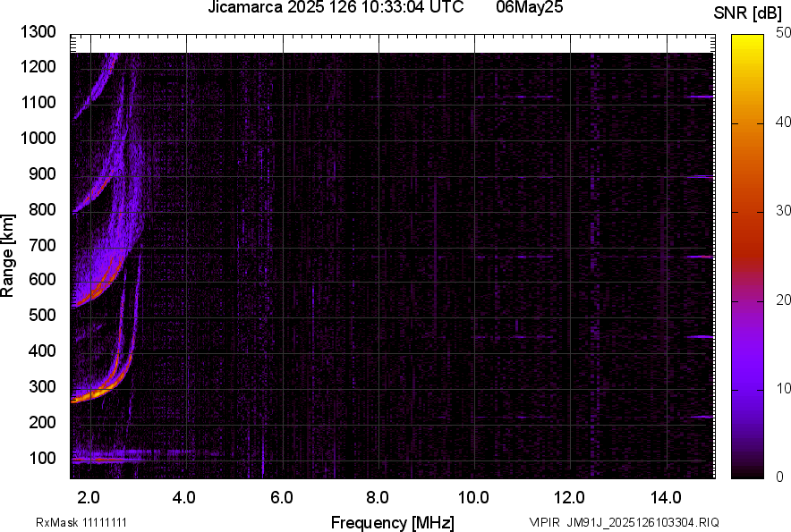
Task: Click the Jicamarca timestamp title text
Action: click(x=336, y=8)
